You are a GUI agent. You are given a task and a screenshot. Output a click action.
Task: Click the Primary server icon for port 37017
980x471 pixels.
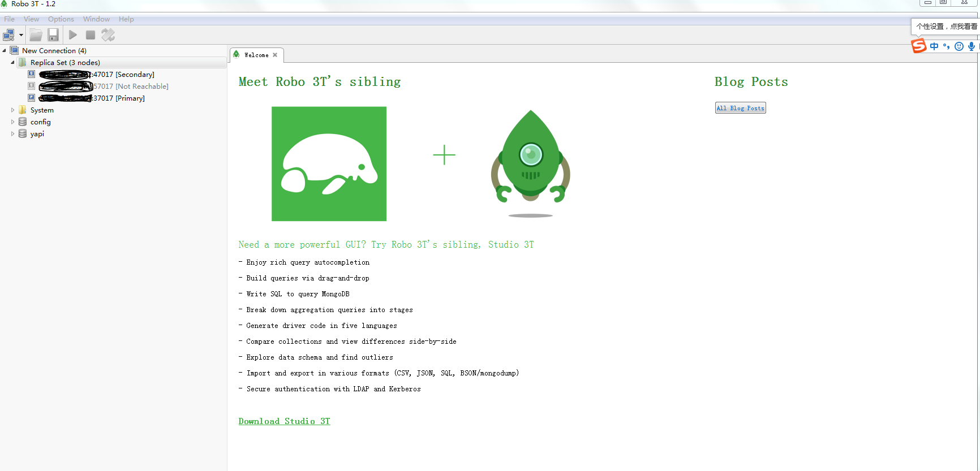click(x=32, y=98)
